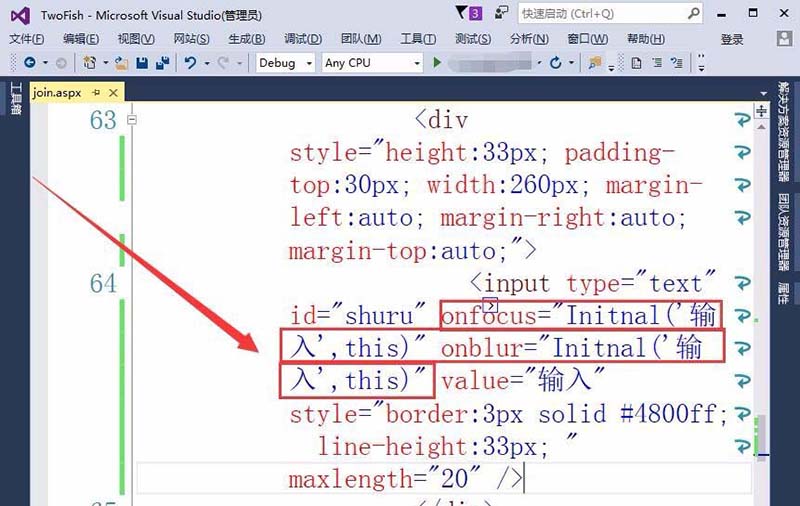Open the document tabs list dropdown
Screen dimensions: 800x506
(763, 94)
